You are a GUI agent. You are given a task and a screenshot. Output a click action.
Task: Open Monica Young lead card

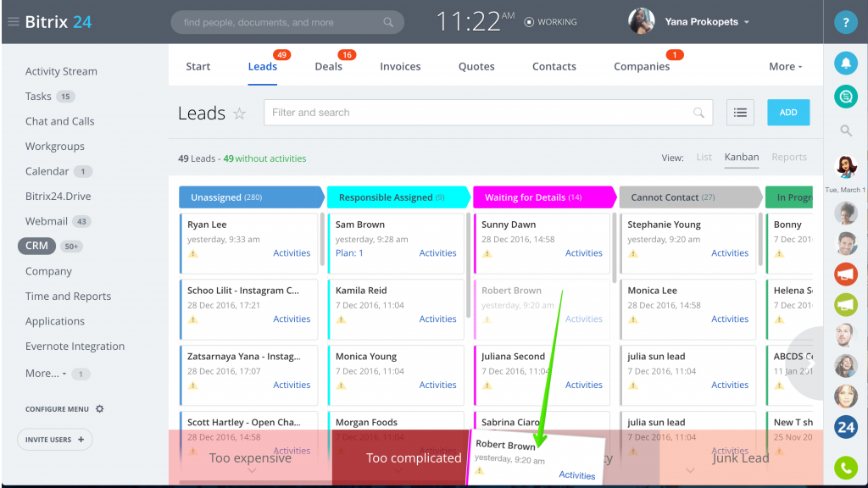pos(396,375)
